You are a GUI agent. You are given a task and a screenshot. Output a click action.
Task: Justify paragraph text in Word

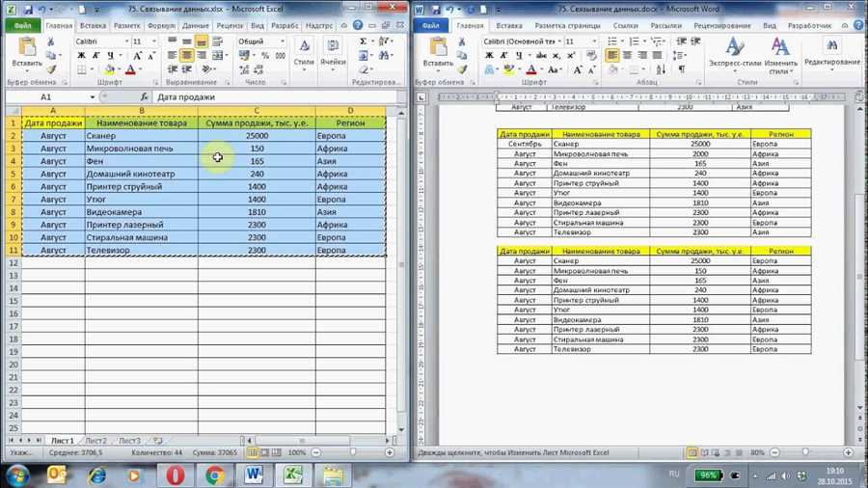(657, 55)
